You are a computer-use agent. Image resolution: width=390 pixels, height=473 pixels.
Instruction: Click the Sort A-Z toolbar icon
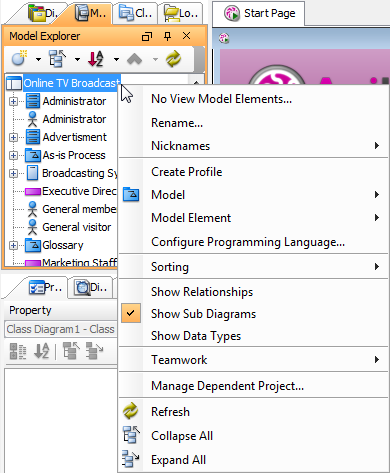coord(96,59)
